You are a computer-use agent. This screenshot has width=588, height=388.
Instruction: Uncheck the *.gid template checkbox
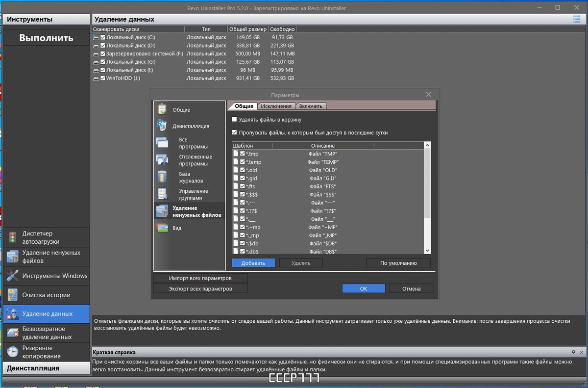[x=243, y=178]
